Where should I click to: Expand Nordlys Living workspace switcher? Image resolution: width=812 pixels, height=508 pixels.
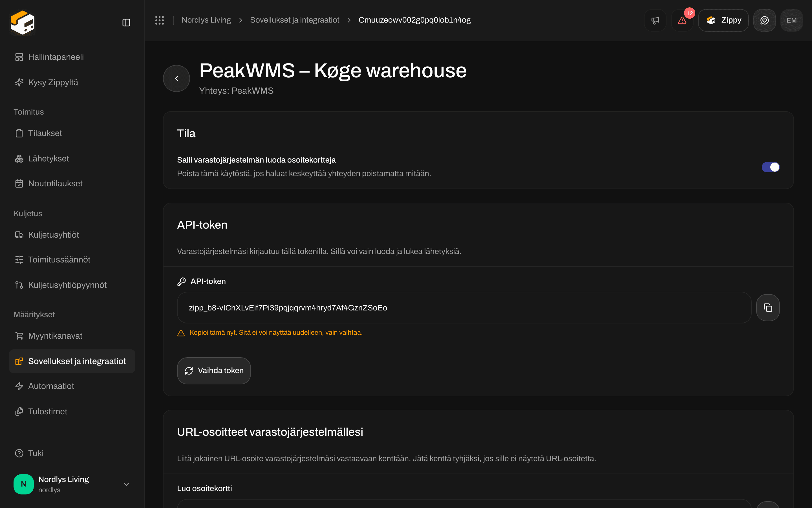(x=72, y=484)
